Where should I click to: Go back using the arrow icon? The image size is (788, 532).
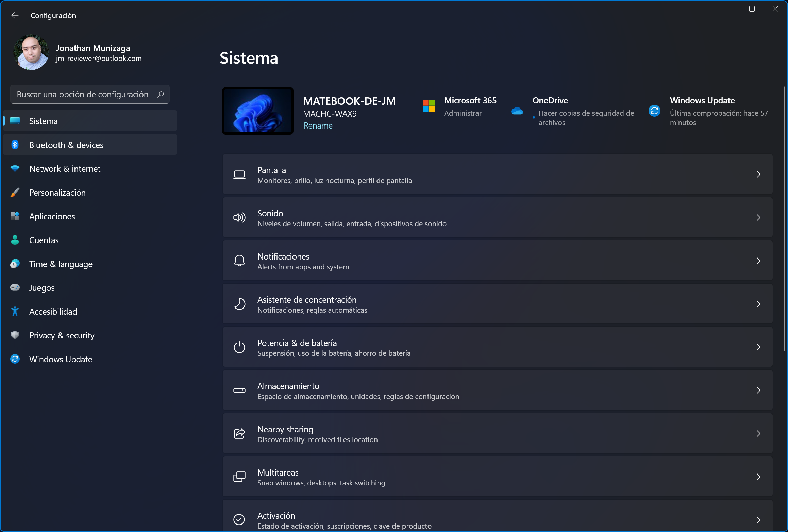click(15, 15)
